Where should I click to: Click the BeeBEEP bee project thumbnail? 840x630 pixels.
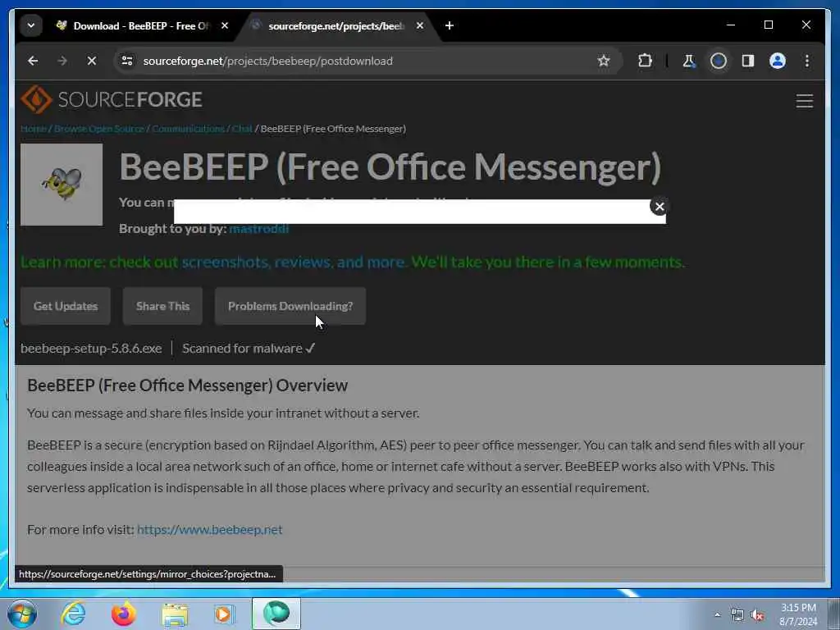[x=62, y=185]
